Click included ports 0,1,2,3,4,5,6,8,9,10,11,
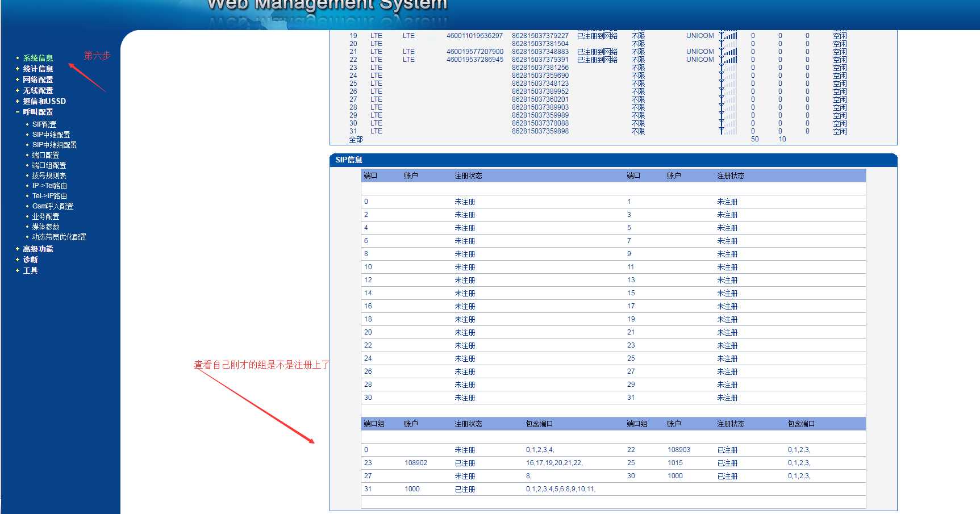This screenshot has height=514, width=980. [561, 489]
